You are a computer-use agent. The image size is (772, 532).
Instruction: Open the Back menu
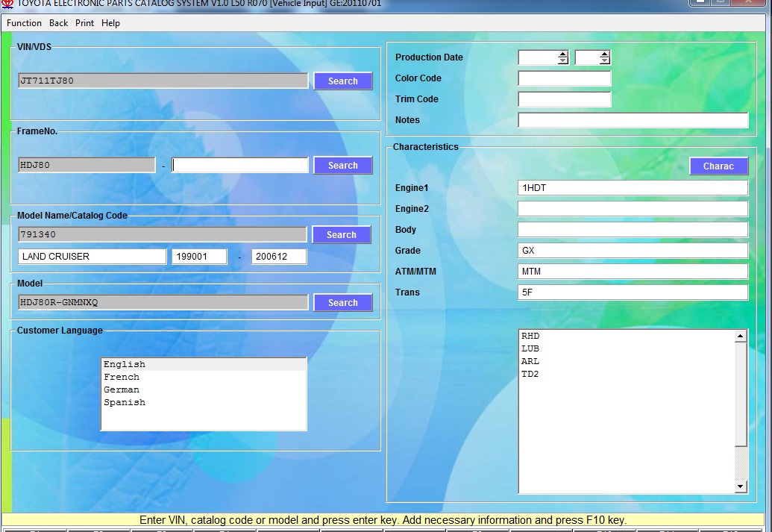pyautogui.click(x=59, y=23)
